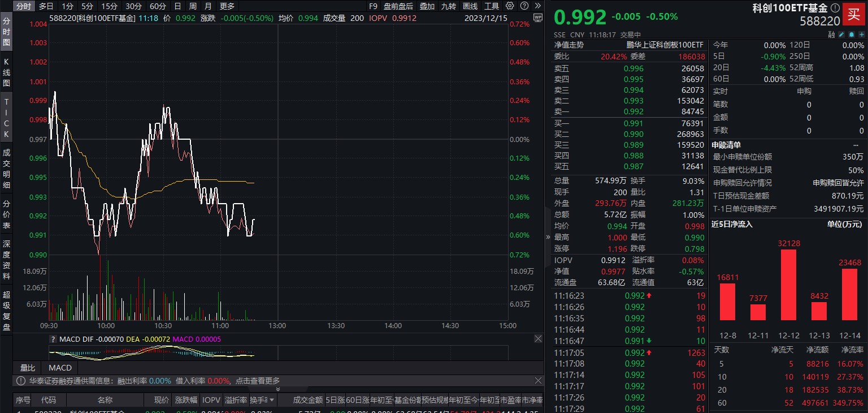Close the 华泰证券融券通 info banner
The width and height of the screenshot is (868, 413).
click(537, 381)
